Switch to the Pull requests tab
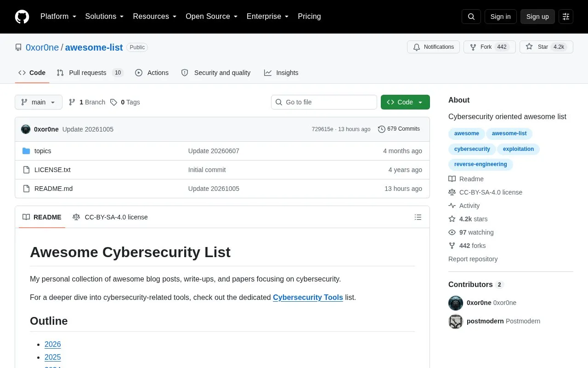 point(90,73)
